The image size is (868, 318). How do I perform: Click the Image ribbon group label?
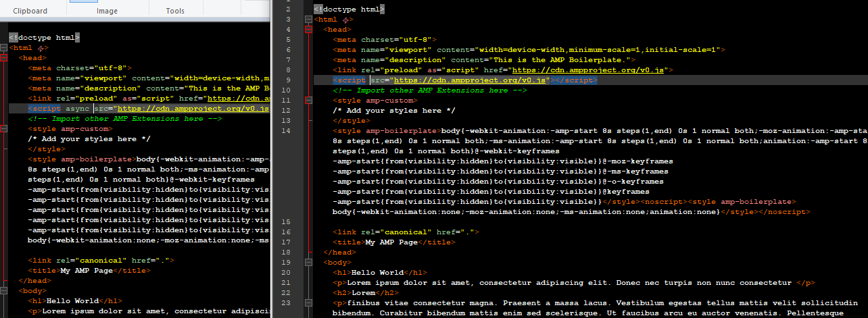click(107, 11)
